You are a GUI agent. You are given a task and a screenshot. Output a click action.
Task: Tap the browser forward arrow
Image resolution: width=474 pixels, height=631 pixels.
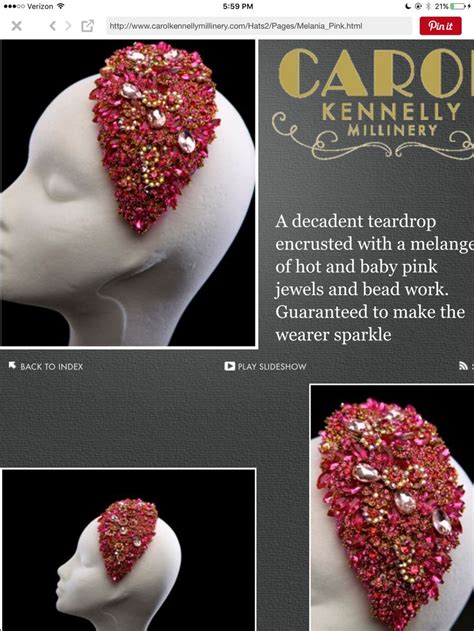click(68, 26)
